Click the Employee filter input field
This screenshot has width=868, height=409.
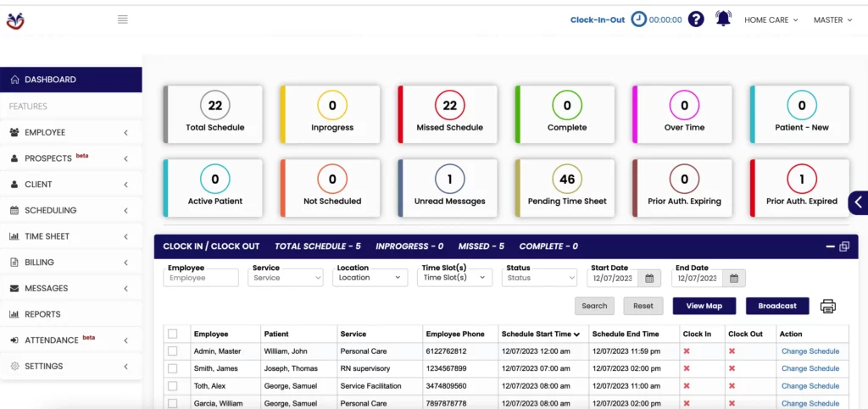click(x=201, y=278)
